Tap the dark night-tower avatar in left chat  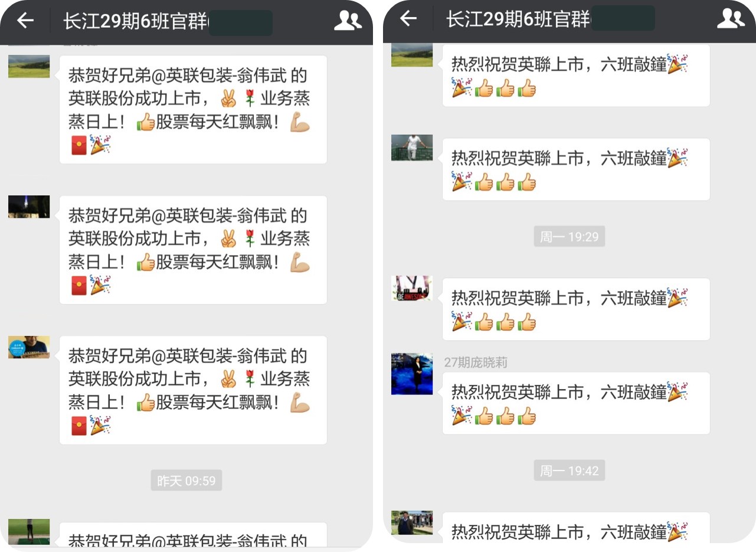tap(29, 207)
